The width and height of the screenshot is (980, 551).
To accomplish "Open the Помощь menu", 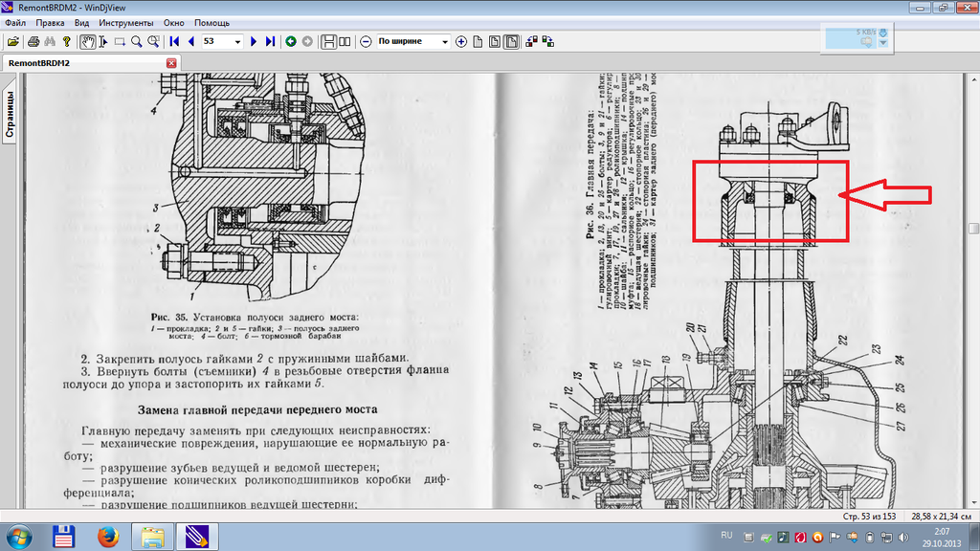I will [212, 23].
